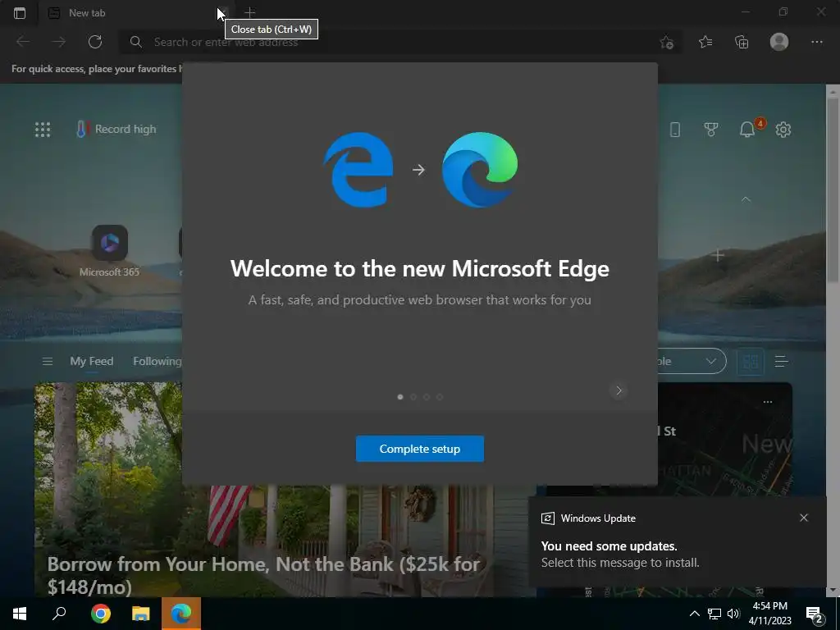Select the second page dot in welcome dialog
840x630 pixels.
(413, 397)
